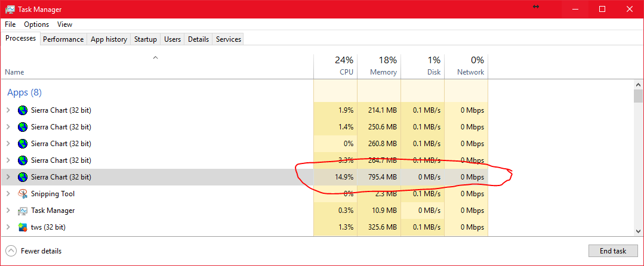Screen dimensions: 644x266
Task: Click the Fewer details link text
Action: pos(41,251)
